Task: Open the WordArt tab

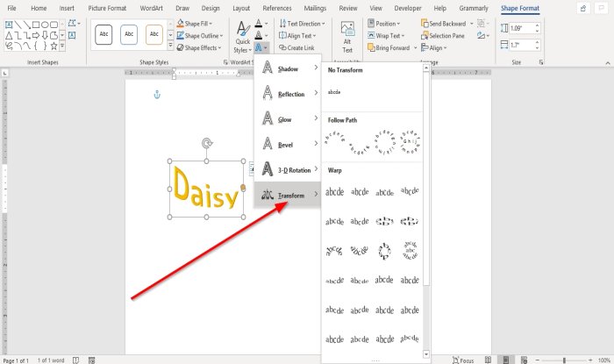Action: [x=151, y=8]
